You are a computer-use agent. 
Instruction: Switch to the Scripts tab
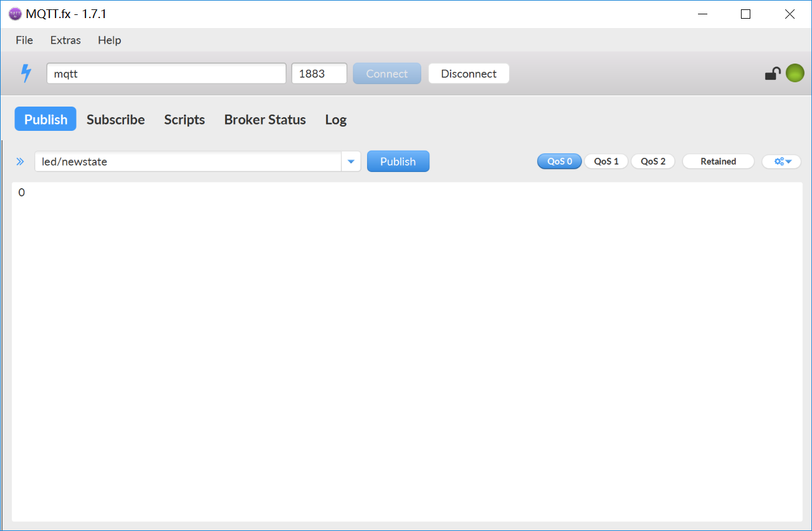(184, 119)
